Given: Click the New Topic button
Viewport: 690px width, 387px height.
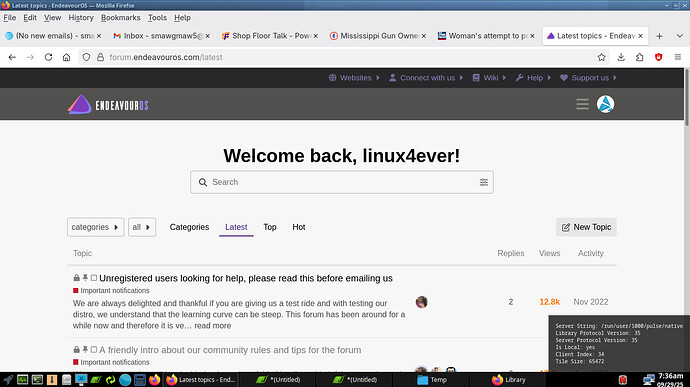Looking at the screenshot, I should (x=586, y=227).
